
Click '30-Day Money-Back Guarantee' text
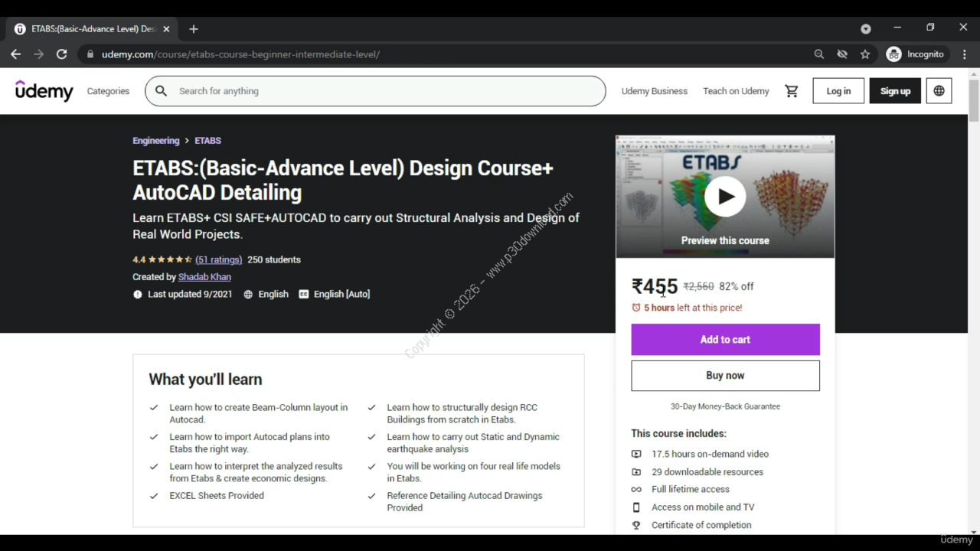point(725,406)
